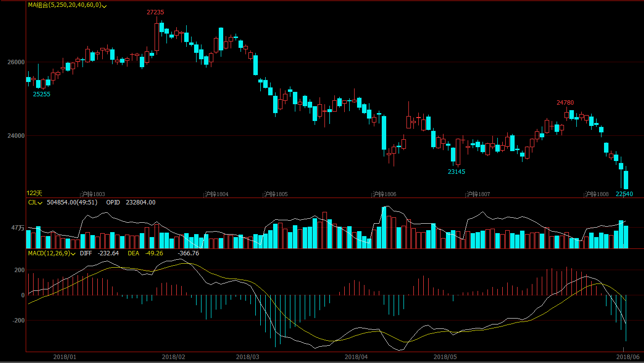644x363 pixels.
Task: Click the 24780 high price label
Action: 565,103
